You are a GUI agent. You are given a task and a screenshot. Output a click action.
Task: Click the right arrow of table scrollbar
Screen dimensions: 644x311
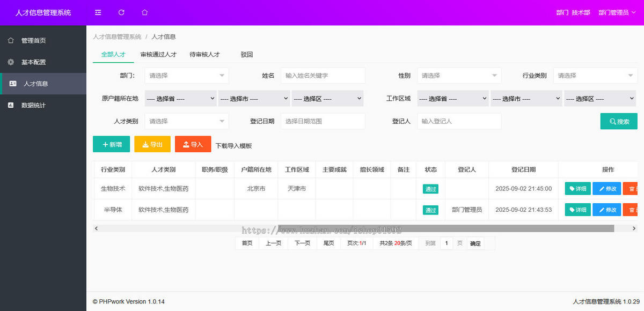[x=634, y=228]
